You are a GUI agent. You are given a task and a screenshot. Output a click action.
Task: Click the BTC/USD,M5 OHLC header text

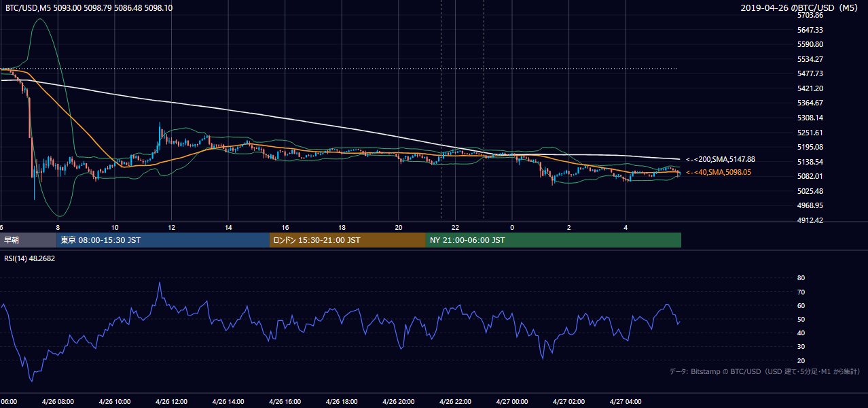click(89, 8)
